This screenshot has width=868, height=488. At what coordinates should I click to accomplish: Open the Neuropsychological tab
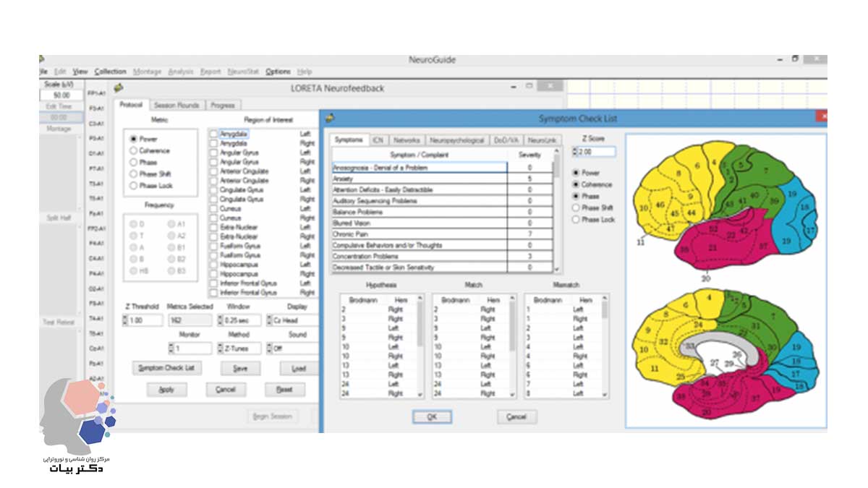click(x=456, y=140)
